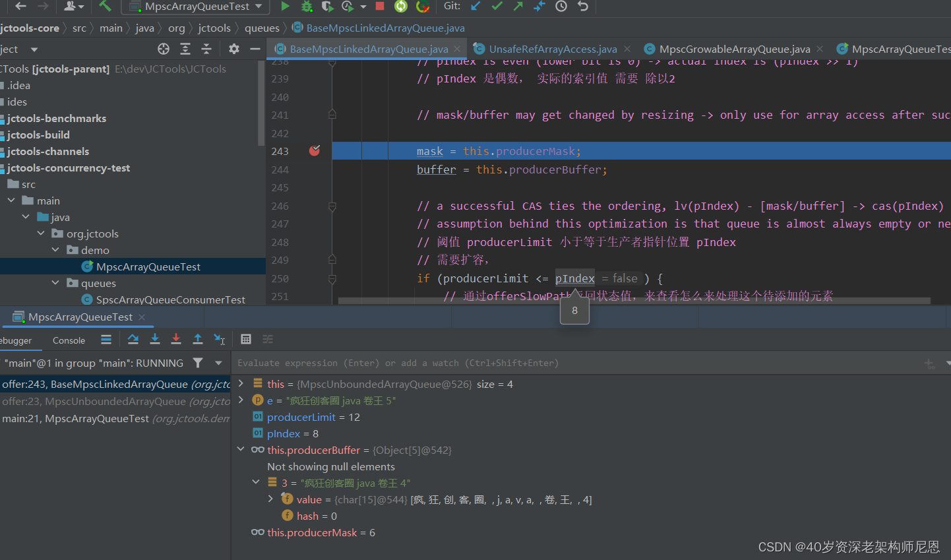
Task: Click the green Run button
Action: pos(285,7)
